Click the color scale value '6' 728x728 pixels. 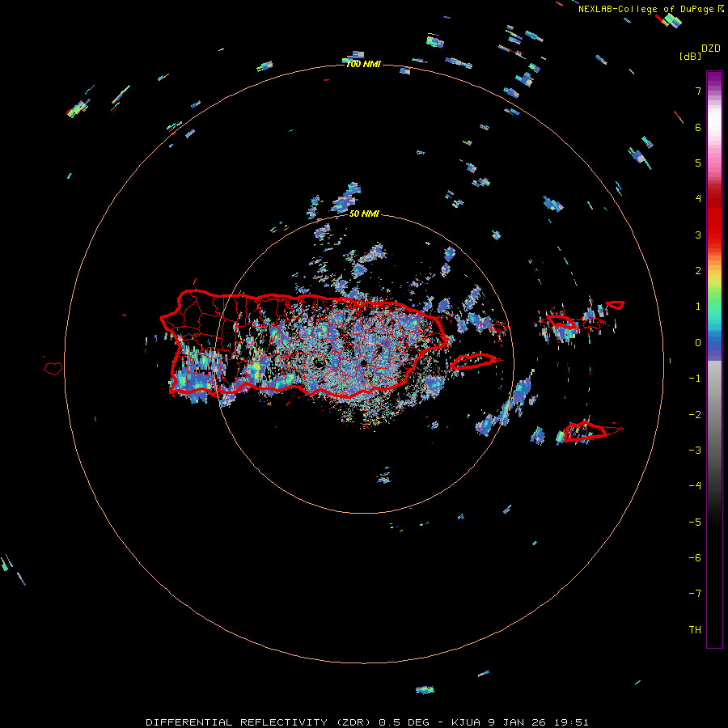coord(698,127)
